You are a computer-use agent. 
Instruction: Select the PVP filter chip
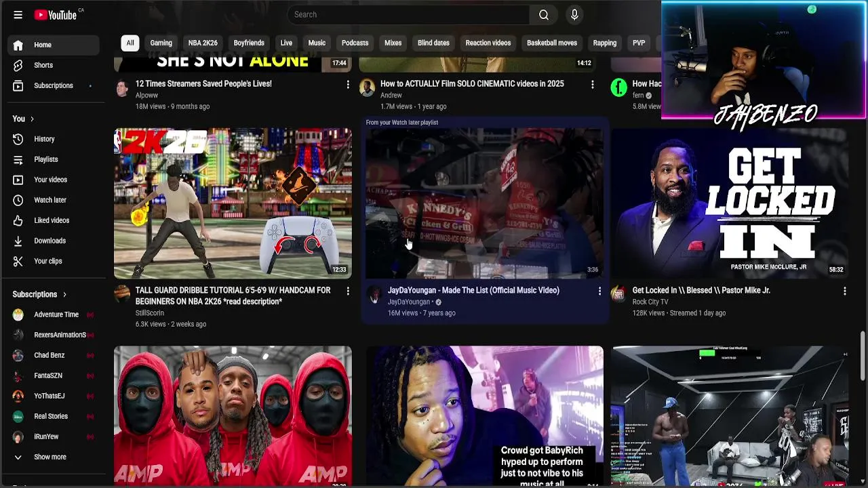tap(639, 43)
